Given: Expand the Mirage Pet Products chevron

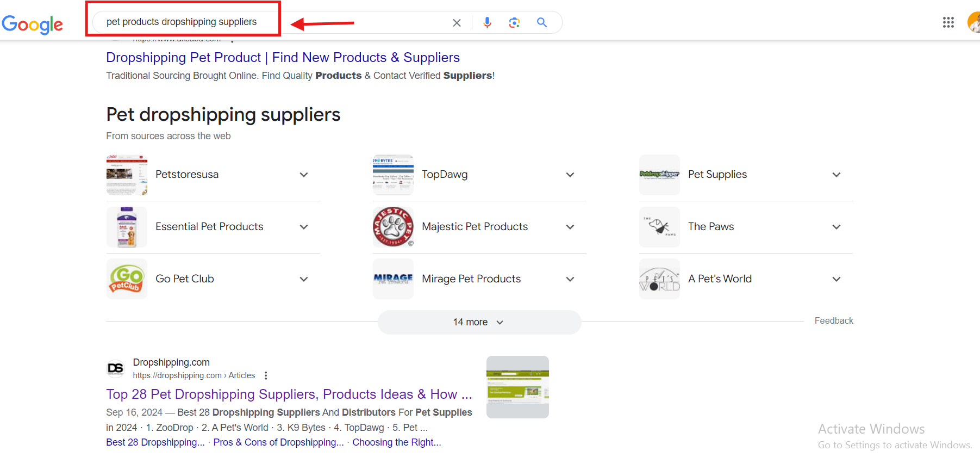Looking at the screenshot, I should [570, 279].
